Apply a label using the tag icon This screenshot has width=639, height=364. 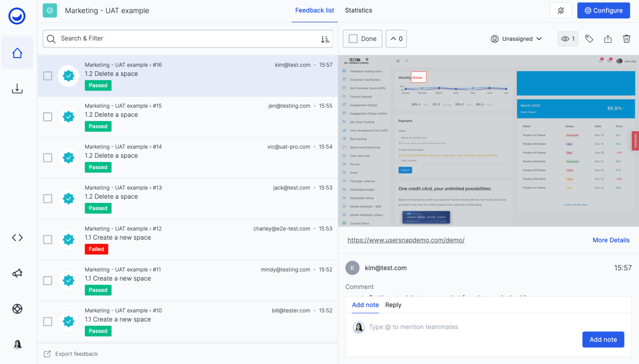[589, 39]
